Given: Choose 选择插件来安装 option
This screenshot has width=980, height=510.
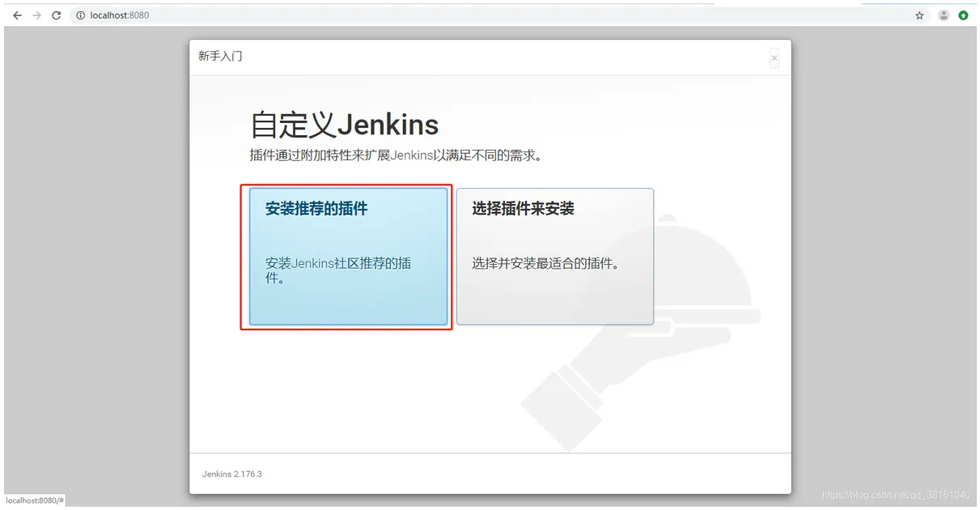Looking at the screenshot, I should pos(555,257).
